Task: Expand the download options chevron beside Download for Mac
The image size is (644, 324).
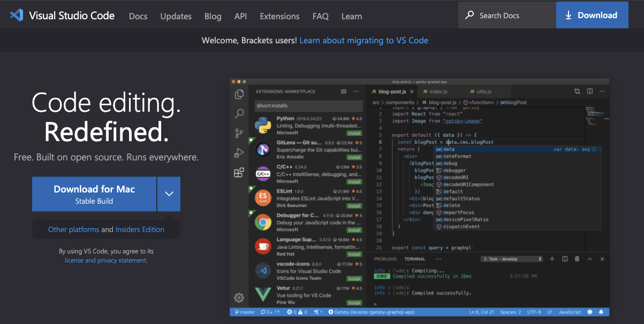Action: [x=169, y=194]
